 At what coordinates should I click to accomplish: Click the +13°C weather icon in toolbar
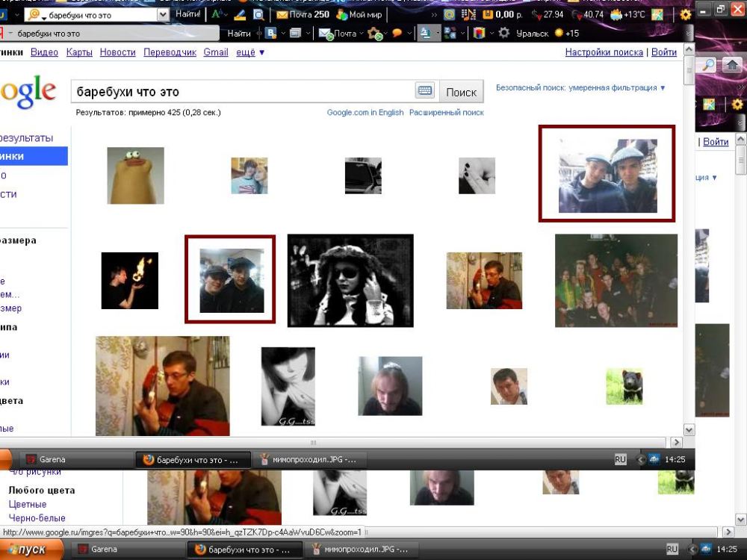coord(626,14)
